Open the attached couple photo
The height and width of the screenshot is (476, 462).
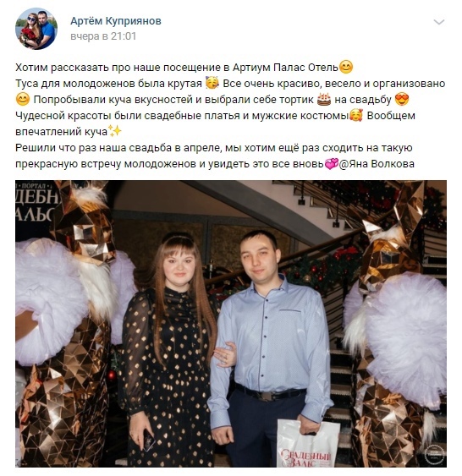coord(231,324)
